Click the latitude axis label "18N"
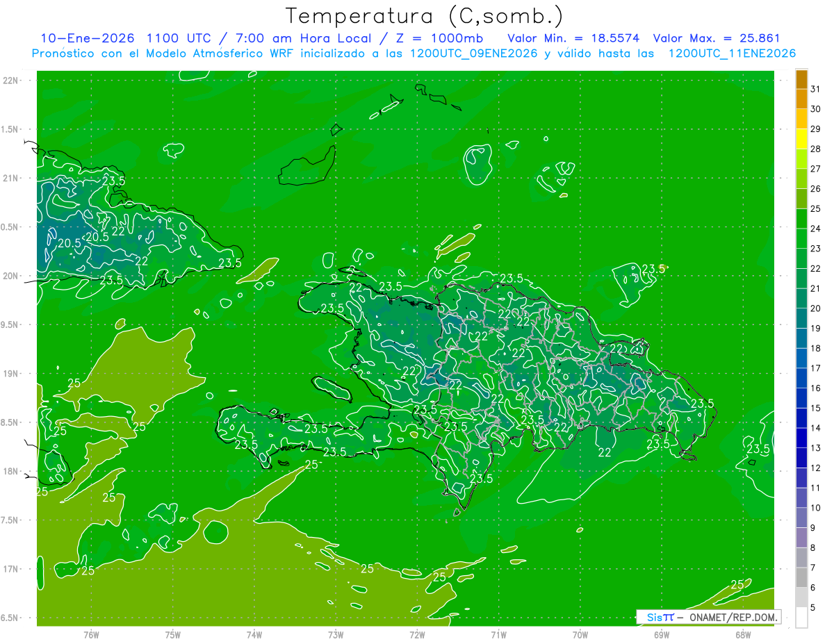This screenshot has width=834, height=644. pyautogui.click(x=11, y=471)
